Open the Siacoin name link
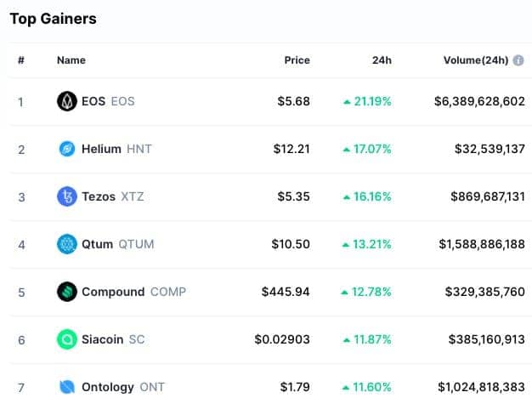 [x=103, y=339]
